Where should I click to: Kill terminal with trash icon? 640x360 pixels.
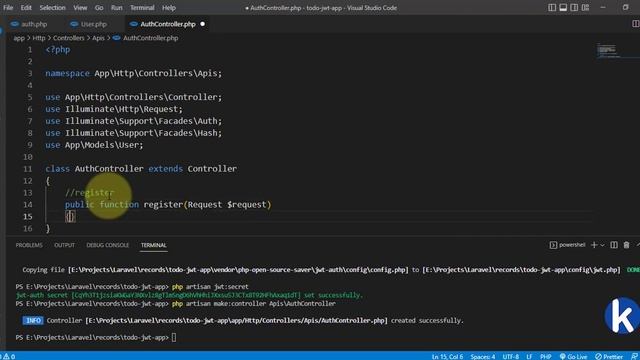627,245
